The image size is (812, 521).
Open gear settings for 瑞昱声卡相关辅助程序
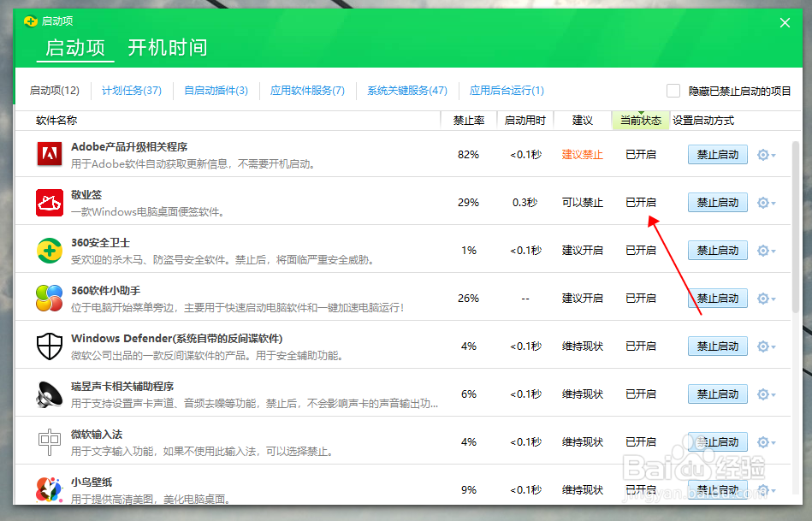click(x=766, y=394)
